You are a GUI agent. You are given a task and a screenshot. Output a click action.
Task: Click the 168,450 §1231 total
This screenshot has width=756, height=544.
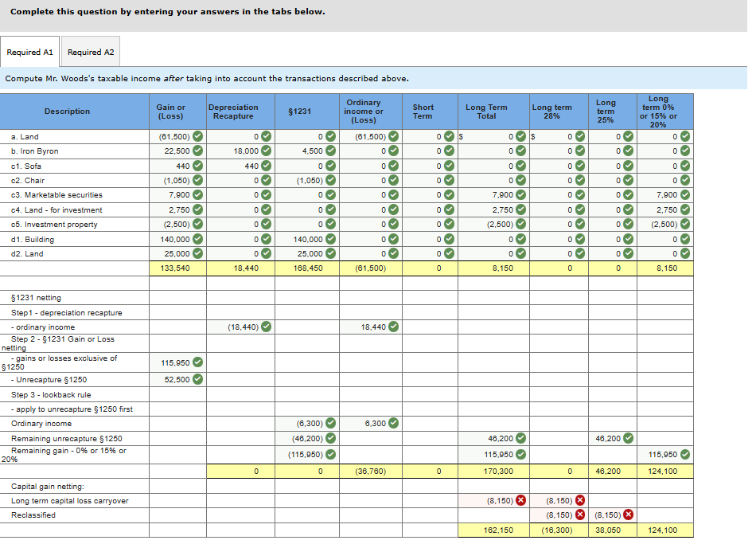308,268
